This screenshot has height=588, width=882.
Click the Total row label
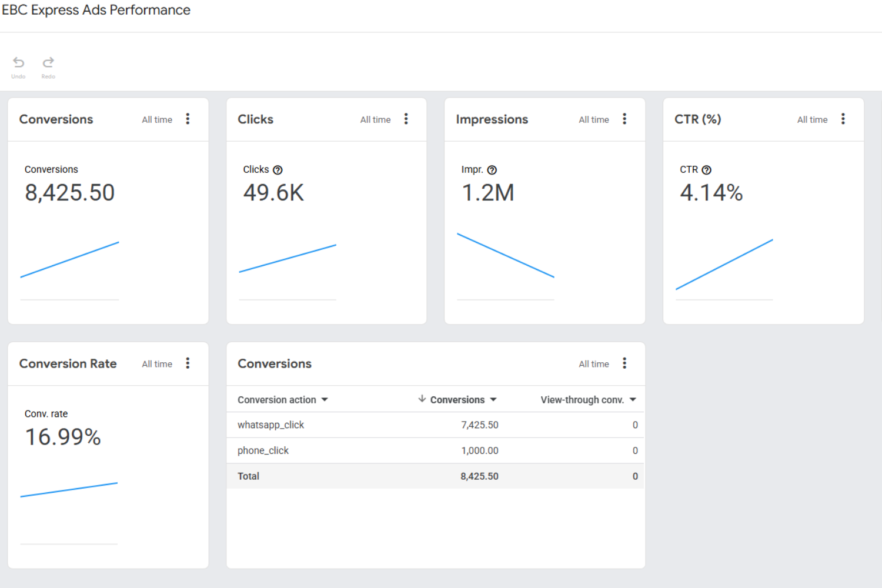point(248,476)
